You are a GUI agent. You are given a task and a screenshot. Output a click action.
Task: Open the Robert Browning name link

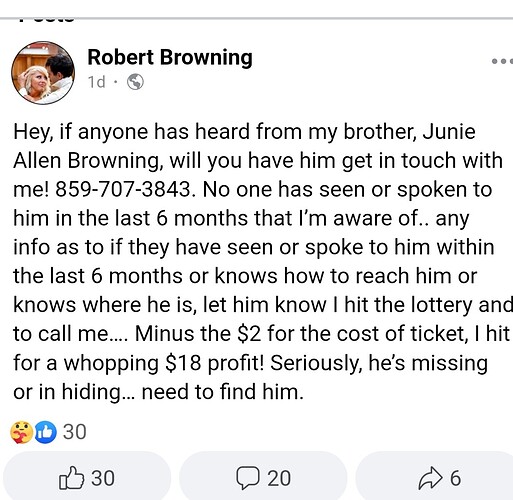(170, 58)
